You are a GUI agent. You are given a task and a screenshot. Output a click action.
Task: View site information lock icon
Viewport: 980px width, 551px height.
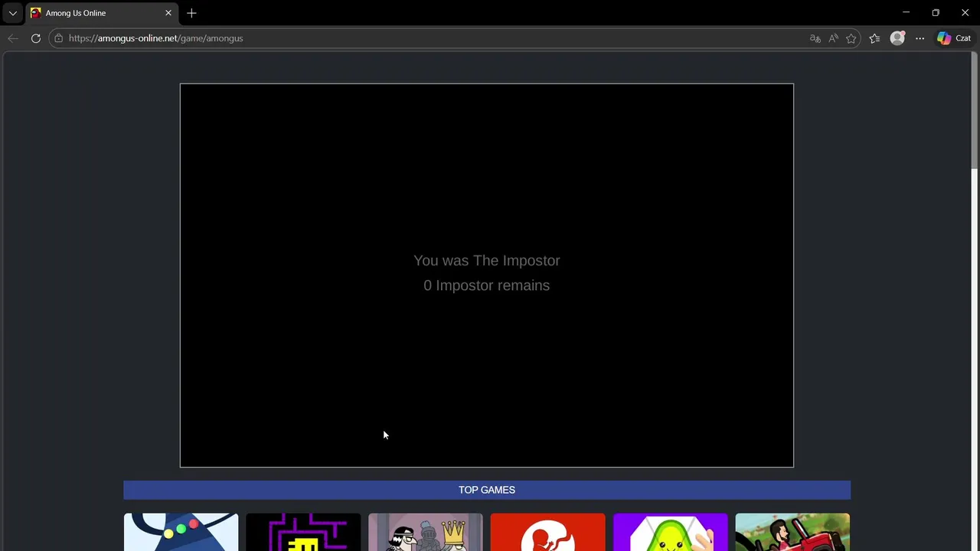59,38
